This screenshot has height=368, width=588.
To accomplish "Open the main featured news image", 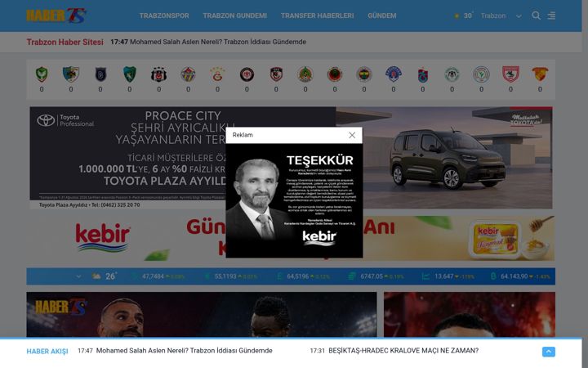I will (202, 315).
